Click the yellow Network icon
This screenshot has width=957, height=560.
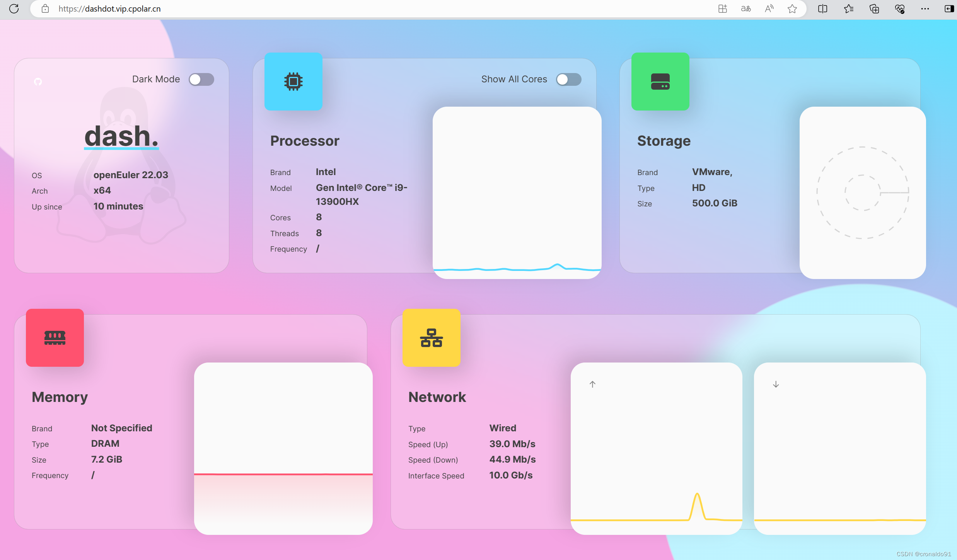point(432,338)
